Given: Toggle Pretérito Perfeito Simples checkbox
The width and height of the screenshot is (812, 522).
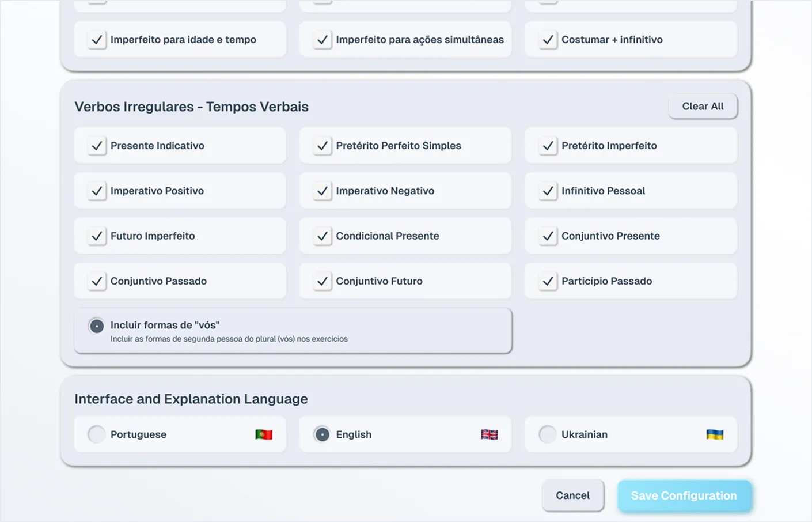Looking at the screenshot, I should pyautogui.click(x=322, y=146).
